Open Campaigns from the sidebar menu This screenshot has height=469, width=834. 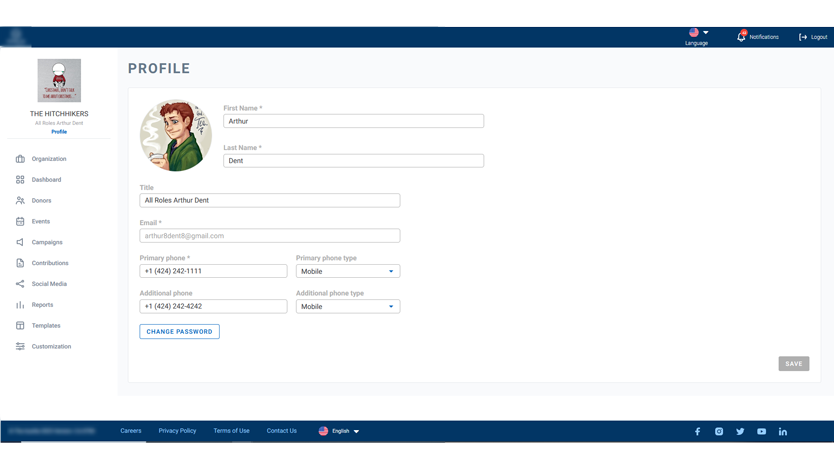click(47, 242)
